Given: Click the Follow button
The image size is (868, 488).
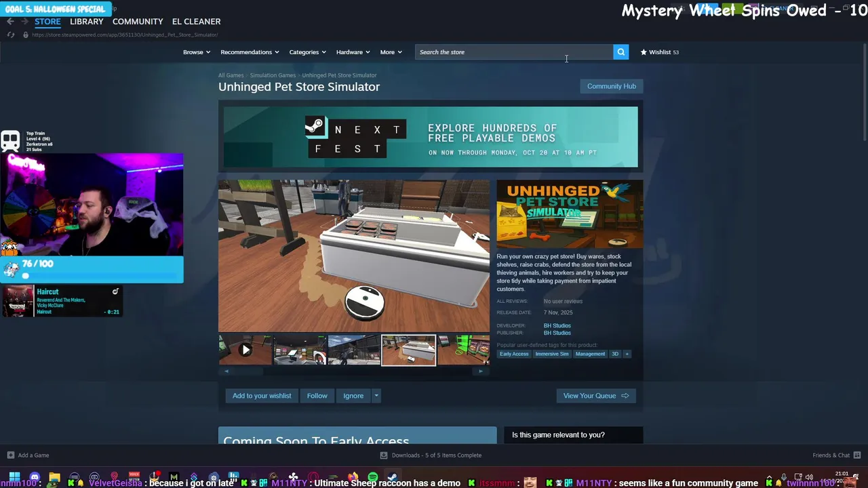Looking at the screenshot, I should click(x=317, y=396).
